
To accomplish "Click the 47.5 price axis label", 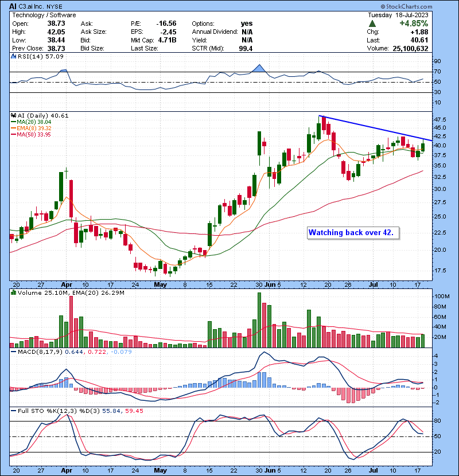I will click(x=440, y=120).
